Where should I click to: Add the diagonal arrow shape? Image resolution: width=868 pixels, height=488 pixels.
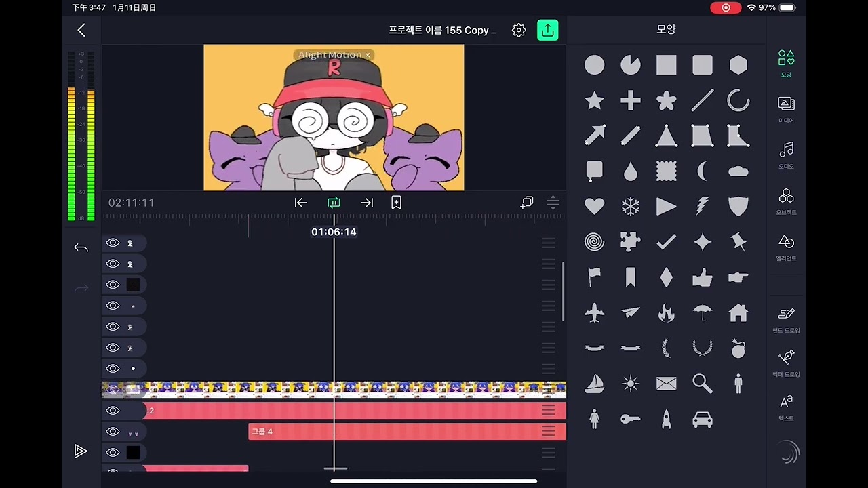[594, 136]
